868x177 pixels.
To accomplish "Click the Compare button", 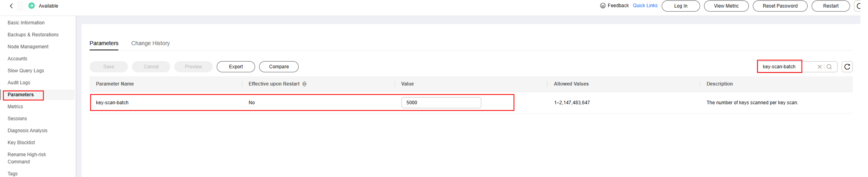I will (x=279, y=67).
